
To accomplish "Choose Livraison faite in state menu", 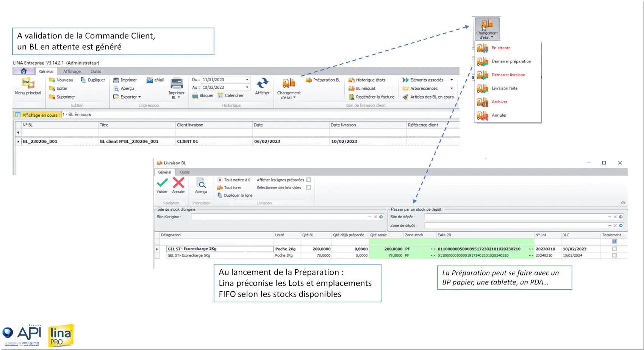I will coord(508,88).
